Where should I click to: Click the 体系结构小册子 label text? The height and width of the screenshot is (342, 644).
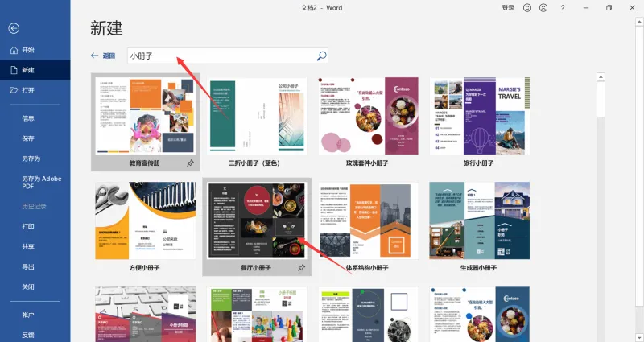coord(367,268)
